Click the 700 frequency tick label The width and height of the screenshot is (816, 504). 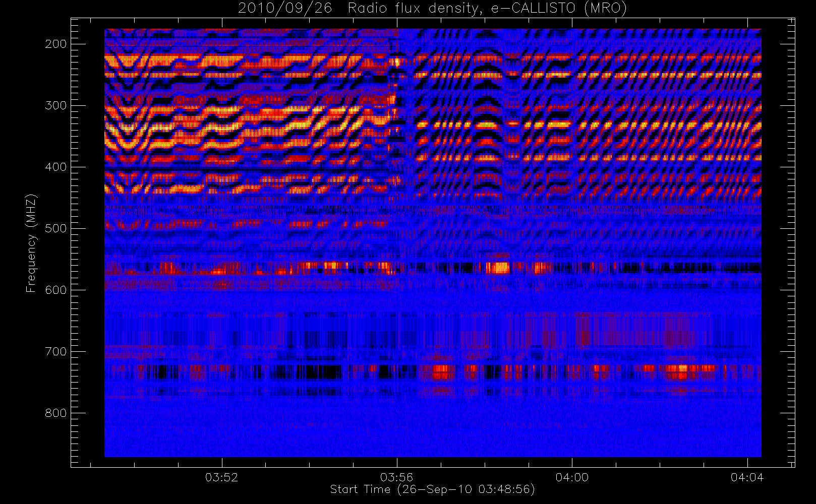(x=55, y=351)
